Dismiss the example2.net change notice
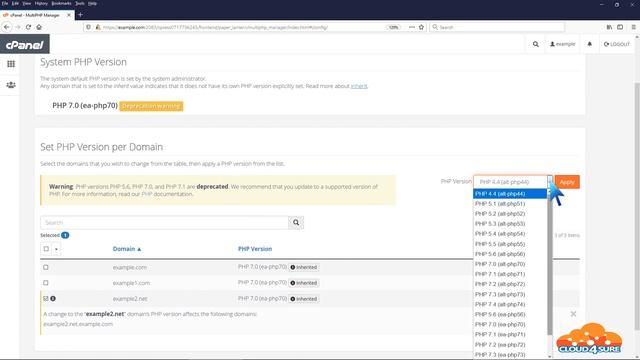Screen dimensions: 640x360 tap(573, 314)
